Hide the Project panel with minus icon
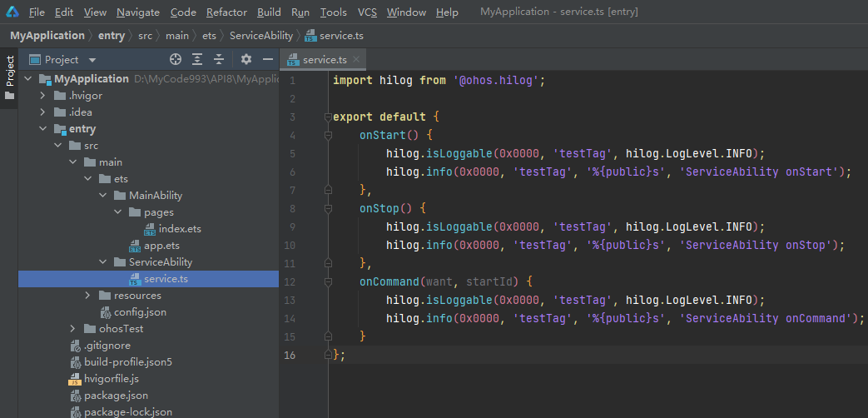Image resolution: width=868 pixels, height=418 pixels. click(x=268, y=60)
